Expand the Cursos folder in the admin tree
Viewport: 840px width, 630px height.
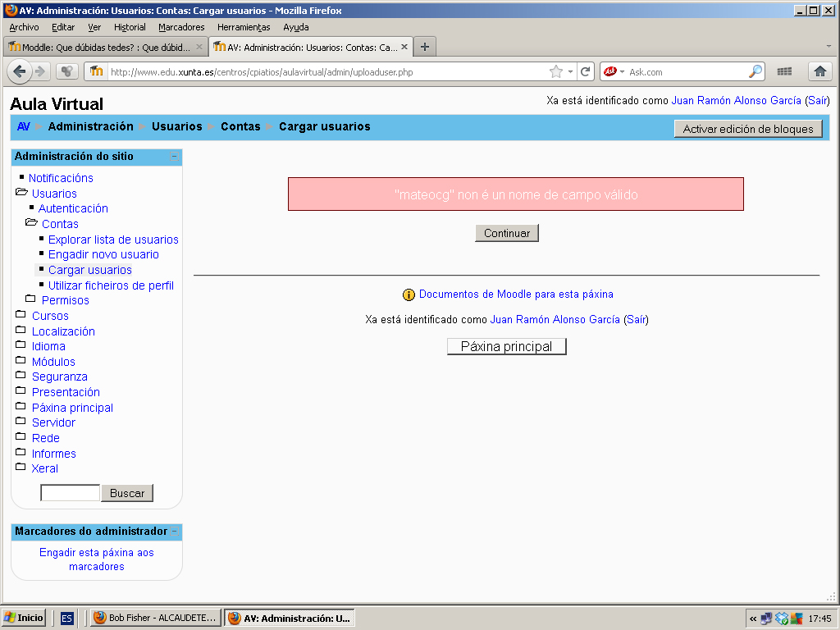pos(21,316)
